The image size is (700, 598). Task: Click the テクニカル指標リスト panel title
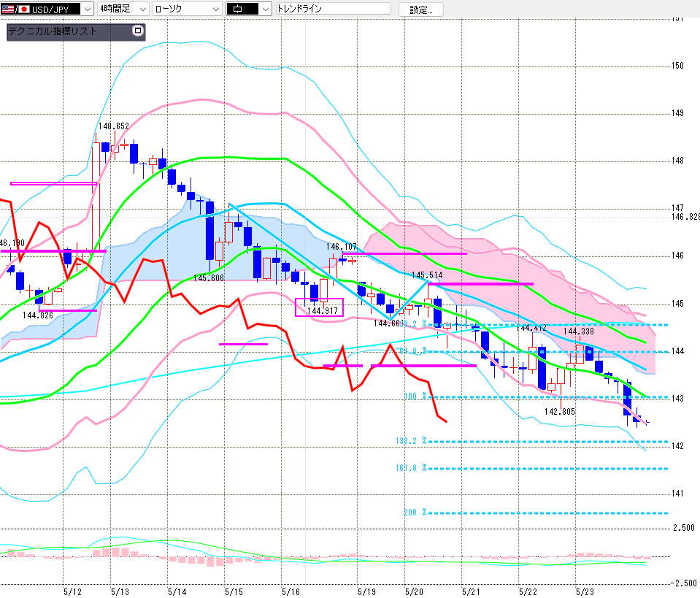(x=53, y=31)
